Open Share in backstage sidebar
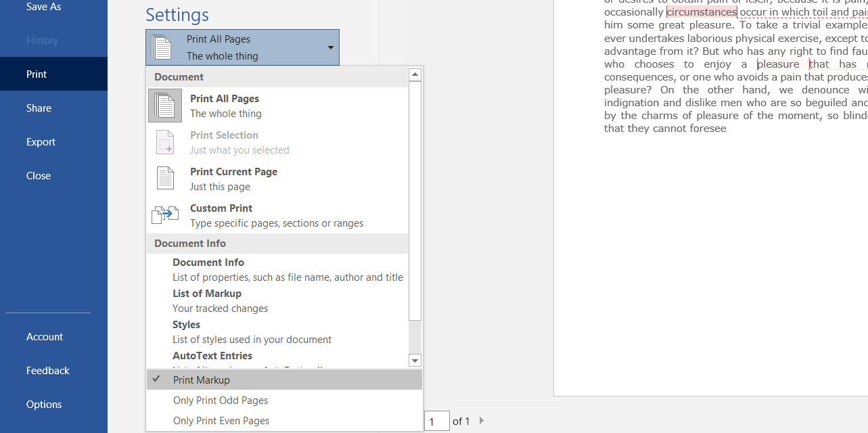868x433 pixels. pyautogui.click(x=53, y=108)
